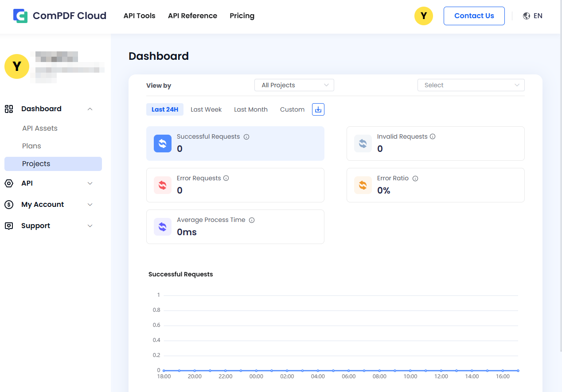The height and width of the screenshot is (392, 562).
Task: Click the download/export icon next to Custom
Action: 318,109
